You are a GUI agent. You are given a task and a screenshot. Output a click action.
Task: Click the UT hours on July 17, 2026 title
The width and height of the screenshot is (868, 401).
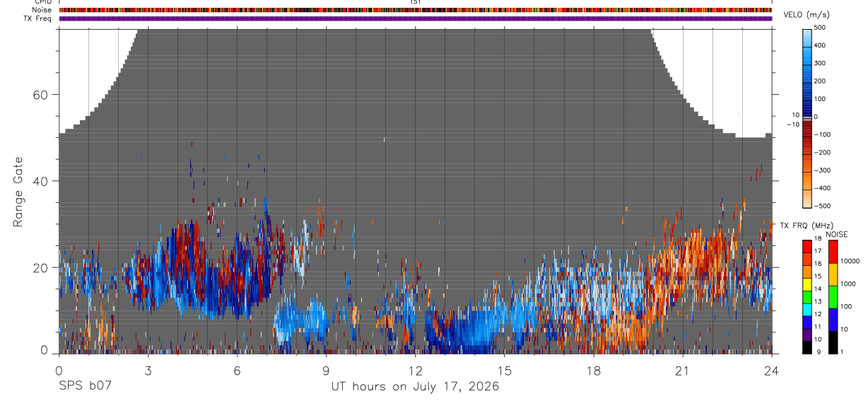pos(416,387)
